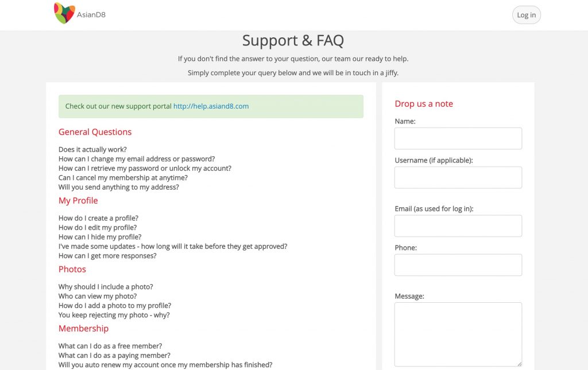Image resolution: width=588 pixels, height=370 pixels.
Task: Follow the http://help.asiand8.com support portal link
Action: (x=211, y=106)
